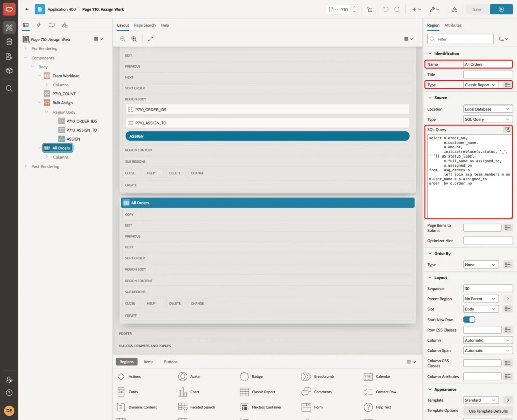517x420 pixels.
Task: Open Source Location dropdown
Action: (x=488, y=109)
